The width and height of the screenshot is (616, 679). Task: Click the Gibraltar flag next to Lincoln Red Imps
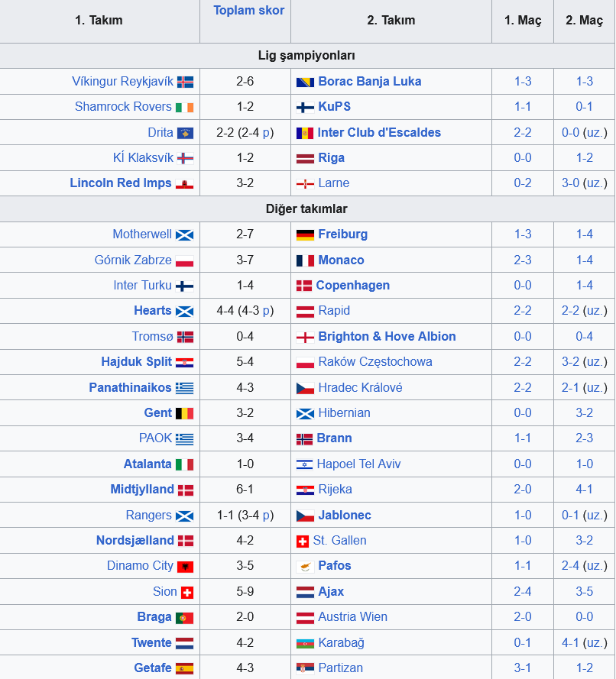[184, 183]
